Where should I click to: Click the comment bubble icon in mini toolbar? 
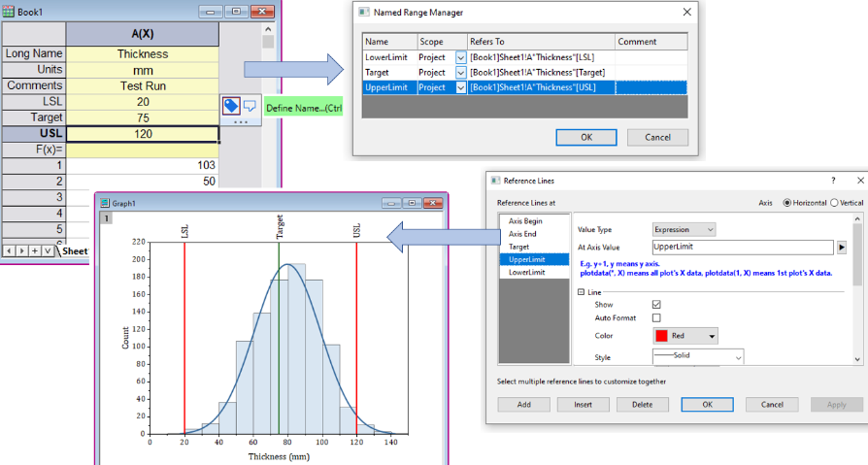point(250,106)
